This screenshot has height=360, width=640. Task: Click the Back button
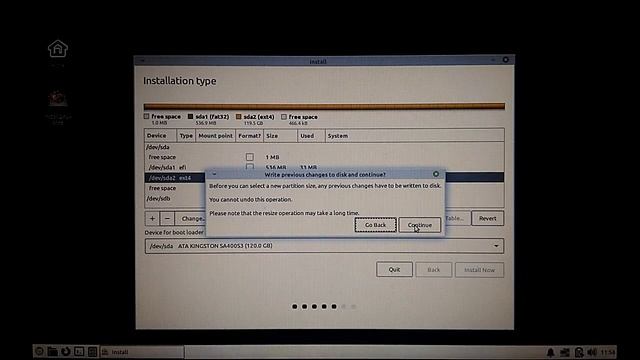pos(433,270)
